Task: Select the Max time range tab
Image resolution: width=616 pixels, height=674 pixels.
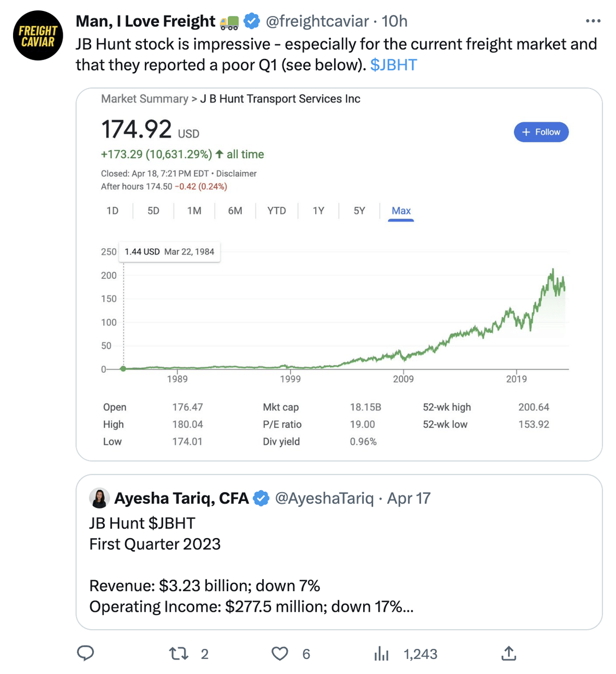Action: pyautogui.click(x=401, y=211)
